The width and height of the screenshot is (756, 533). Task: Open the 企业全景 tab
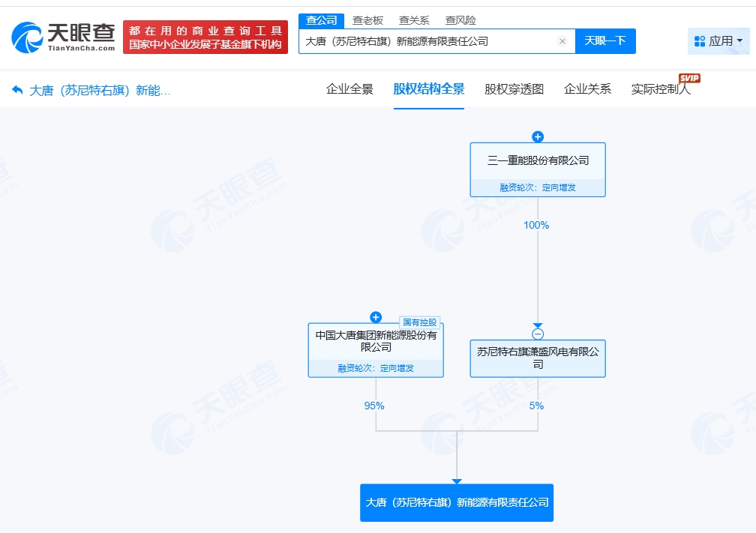pyautogui.click(x=349, y=89)
